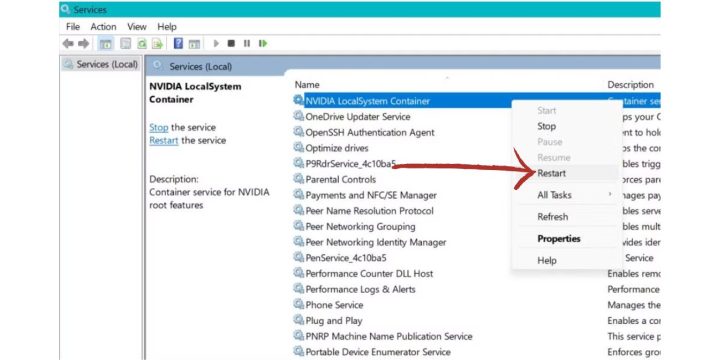Click the Export List toolbar icon
Screen dimensions: 720x360
(x=158, y=44)
